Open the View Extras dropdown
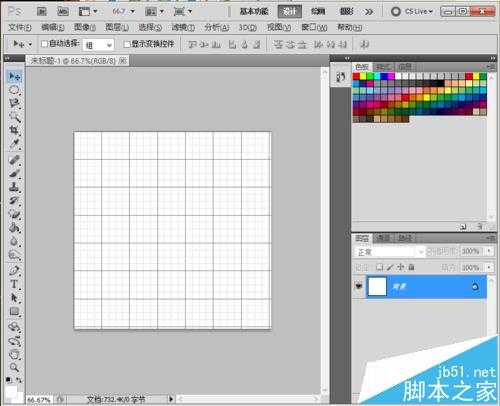This screenshot has height=406, width=500. pos(88,12)
